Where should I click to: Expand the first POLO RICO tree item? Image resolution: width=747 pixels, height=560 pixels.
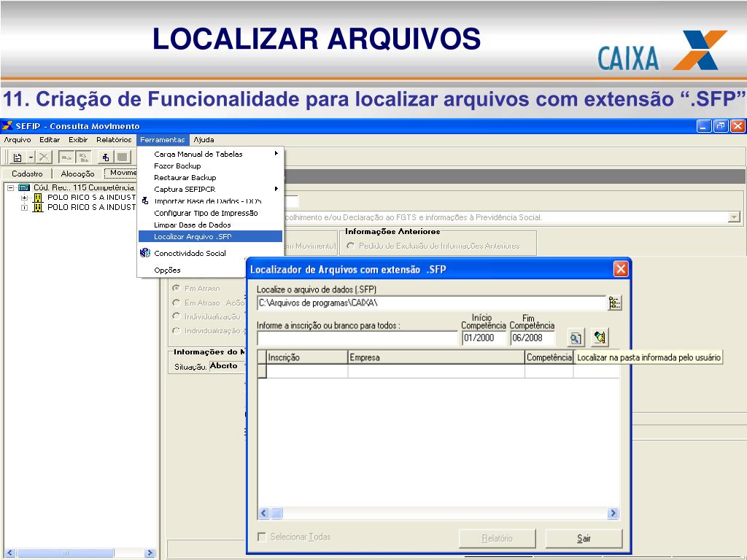24,197
